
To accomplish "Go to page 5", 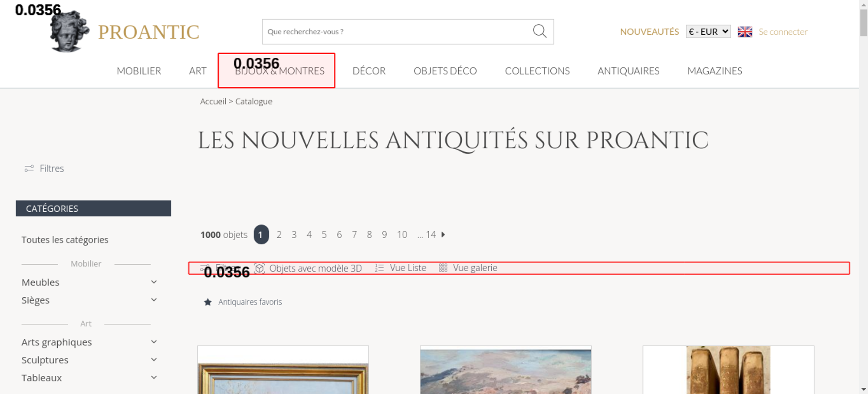I will 324,235.
